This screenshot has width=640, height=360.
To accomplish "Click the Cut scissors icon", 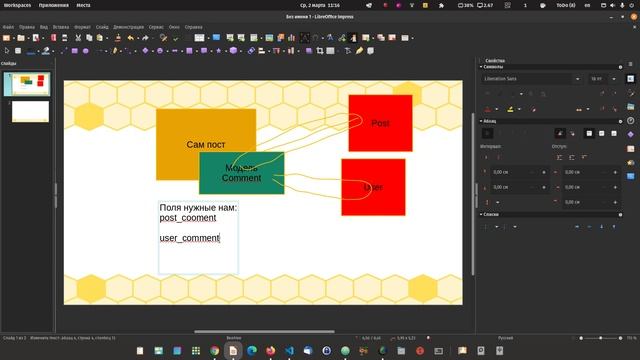I will (x=78, y=38).
